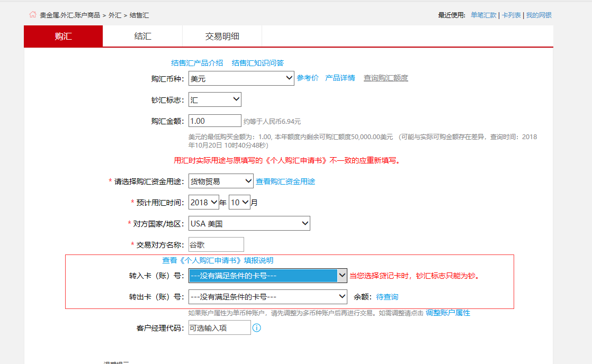This screenshot has width=592, height=364.
Task: Open the year dropdown showing 2018
Action: [x=204, y=203]
